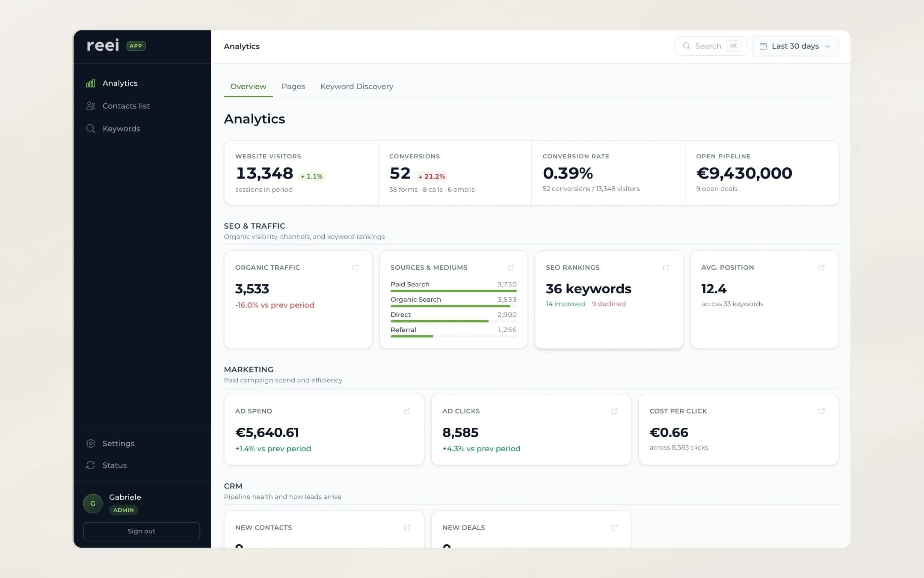Screen dimensions: 924x578
Task: Click the 14 improved keywords text
Action: point(566,304)
